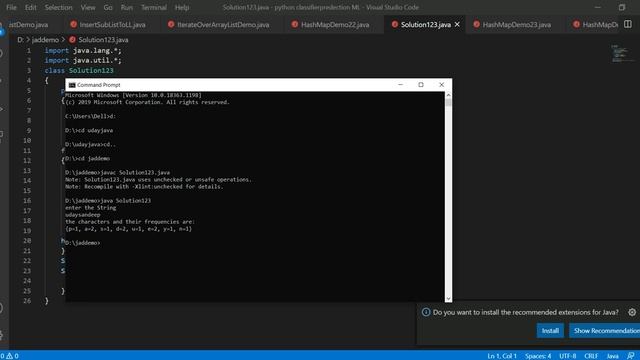Open notification settings gear icon
The width and height of the screenshot is (640, 360).
(x=632, y=312)
